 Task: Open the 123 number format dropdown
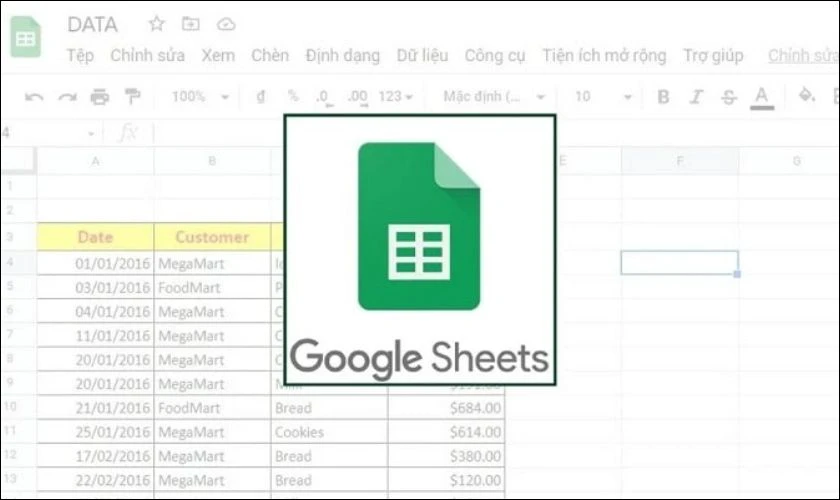pyautogui.click(x=395, y=96)
